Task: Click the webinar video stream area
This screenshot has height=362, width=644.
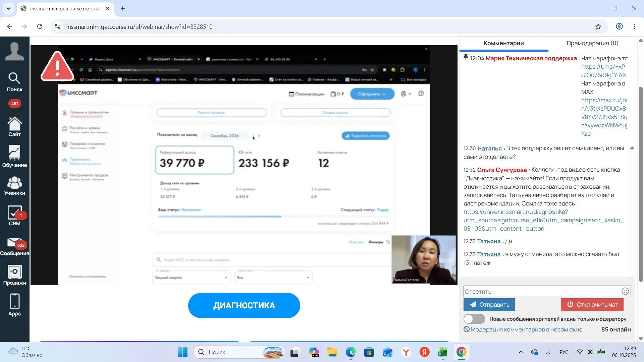Action: click(x=244, y=165)
